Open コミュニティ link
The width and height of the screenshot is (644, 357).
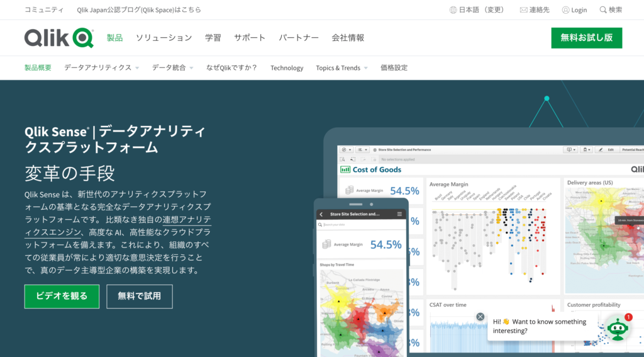coord(44,10)
